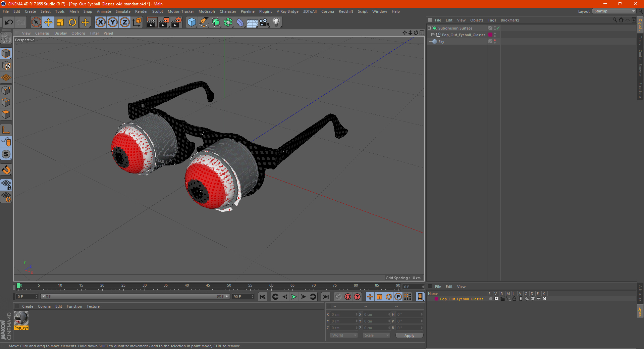Open the Content Browser side tab

[x=640, y=63]
